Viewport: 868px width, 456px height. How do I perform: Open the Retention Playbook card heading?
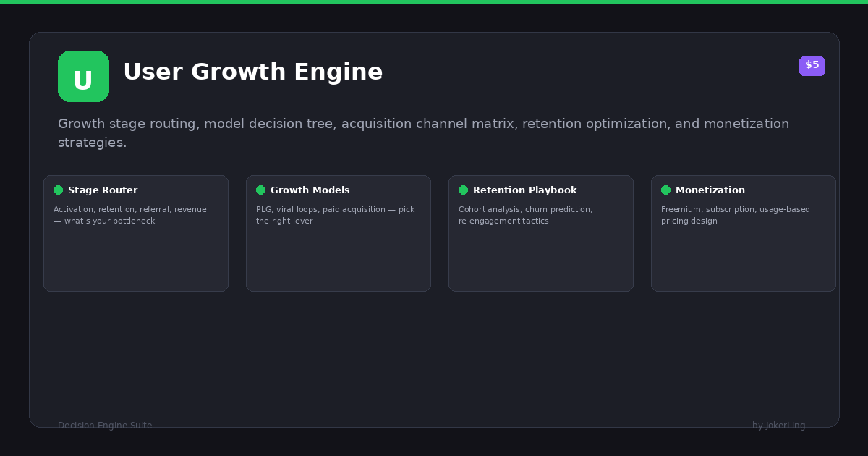click(524, 190)
